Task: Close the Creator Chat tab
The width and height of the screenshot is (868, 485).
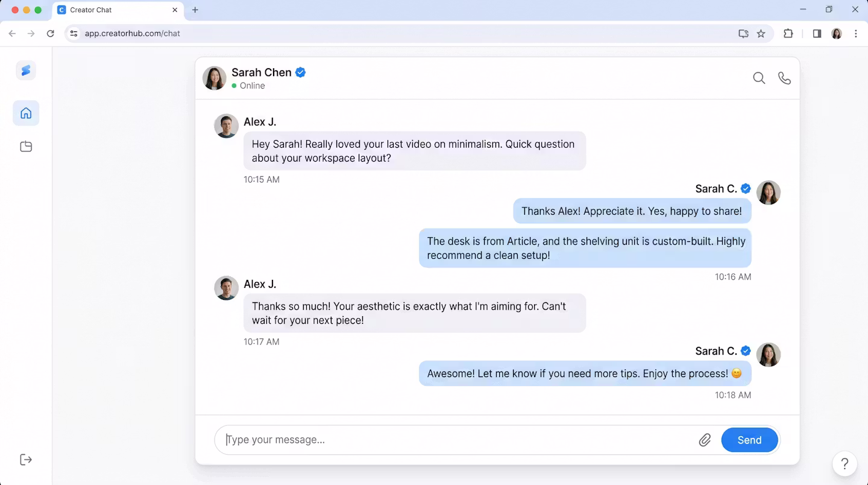Action: click(x=175, y=10)
